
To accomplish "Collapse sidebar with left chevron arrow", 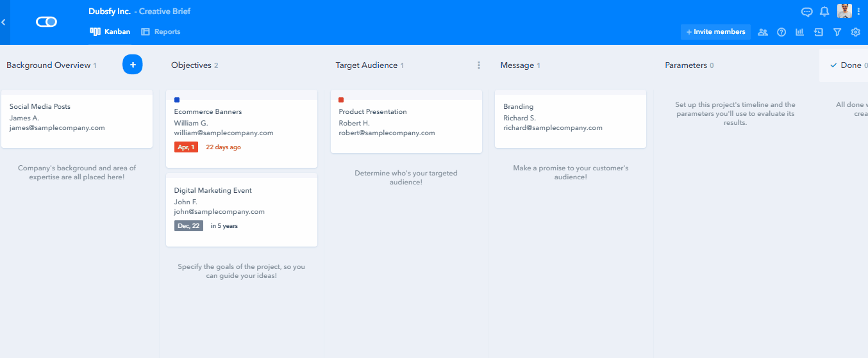I will point(3,22).
